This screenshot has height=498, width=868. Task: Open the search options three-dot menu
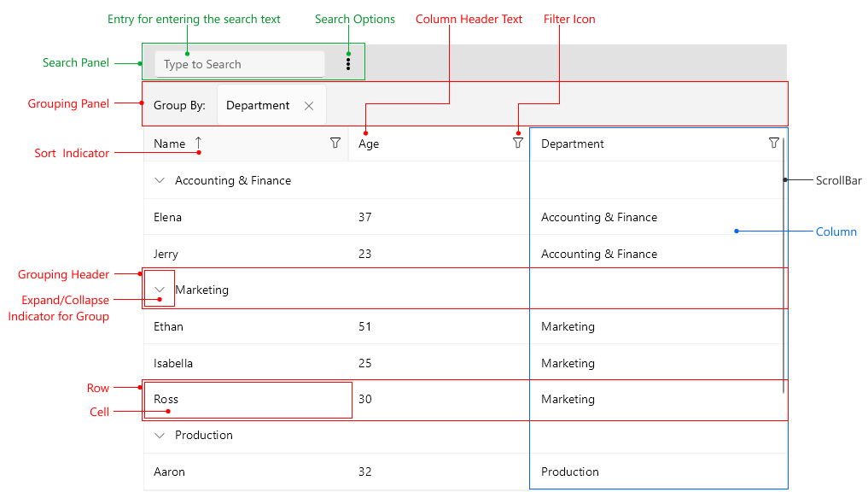point(348,63)
